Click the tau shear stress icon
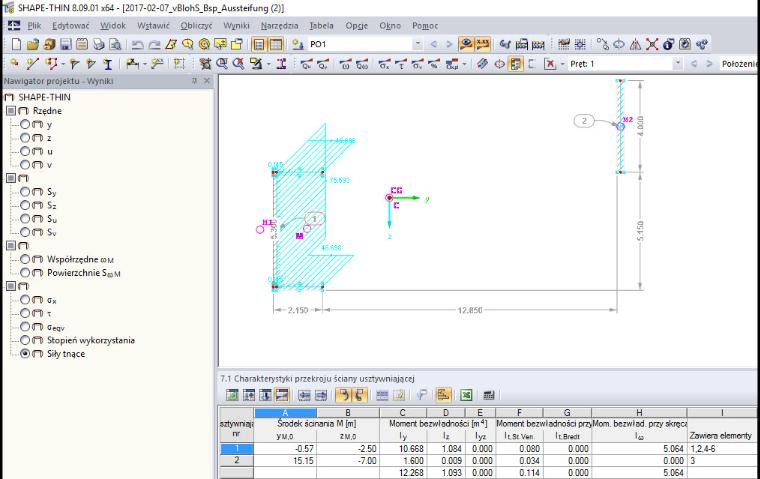The width and height of the screenshot is (760, 479). pyautogui.click(x=401, y=64)
